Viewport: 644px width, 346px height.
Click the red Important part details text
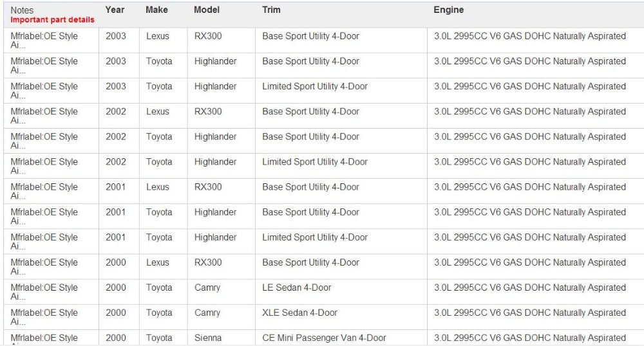(52, 19)
